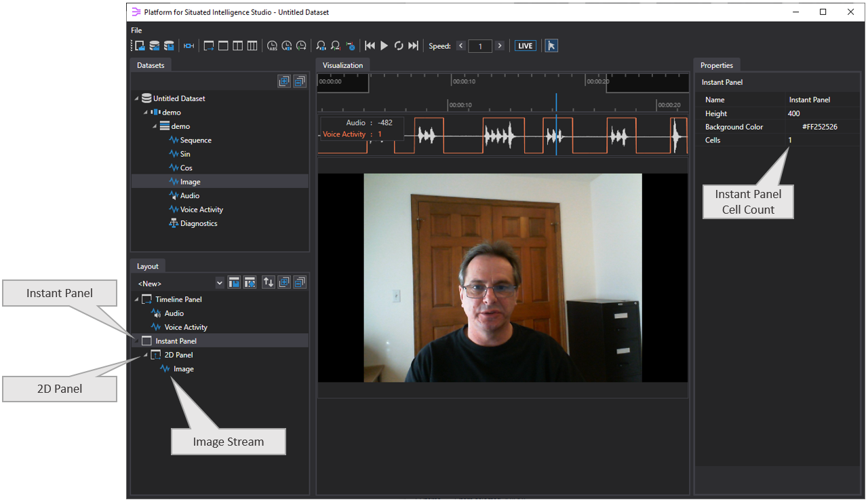Save the current layout in the Layout panel
This screenshot has width=868, height=502.
(234, 282)
